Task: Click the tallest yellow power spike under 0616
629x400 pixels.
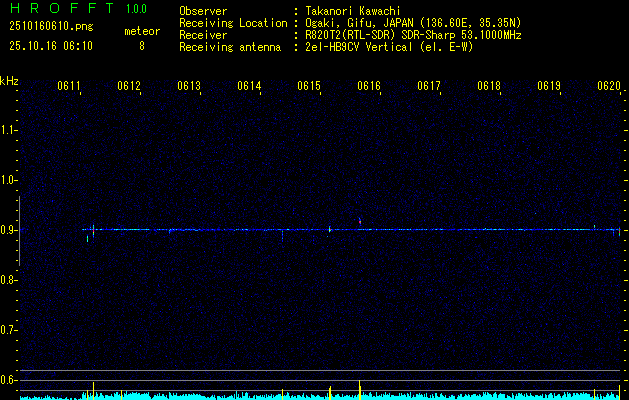Action: [359, 390]
